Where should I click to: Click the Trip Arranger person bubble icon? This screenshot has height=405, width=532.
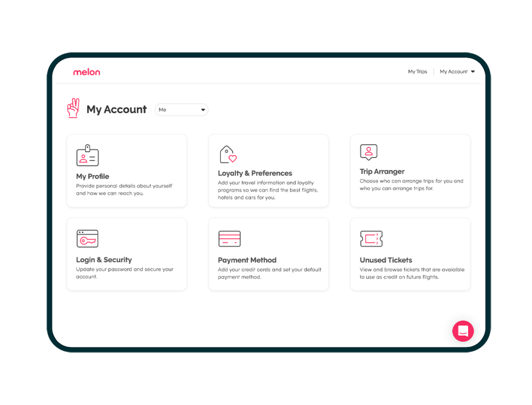tap(368, 152)
